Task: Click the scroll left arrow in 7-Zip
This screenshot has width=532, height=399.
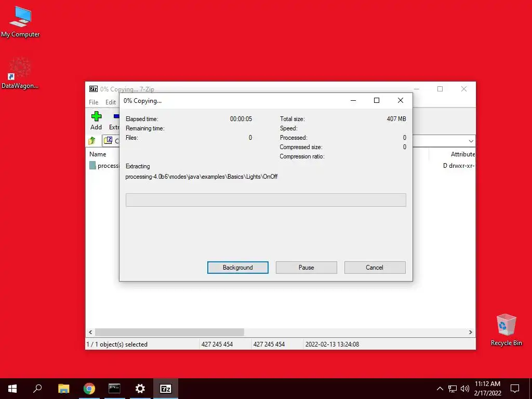Action: click(x=90, y=332)
